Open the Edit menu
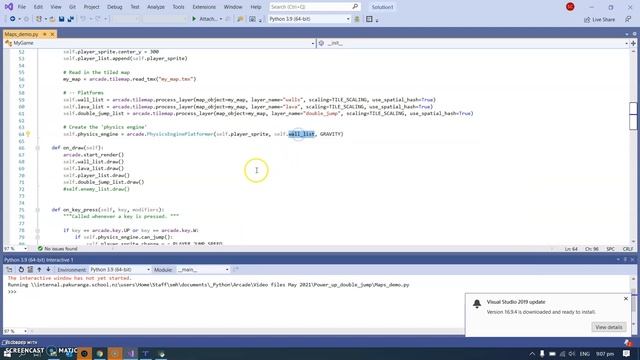640x360 pixels. point(38,7)
